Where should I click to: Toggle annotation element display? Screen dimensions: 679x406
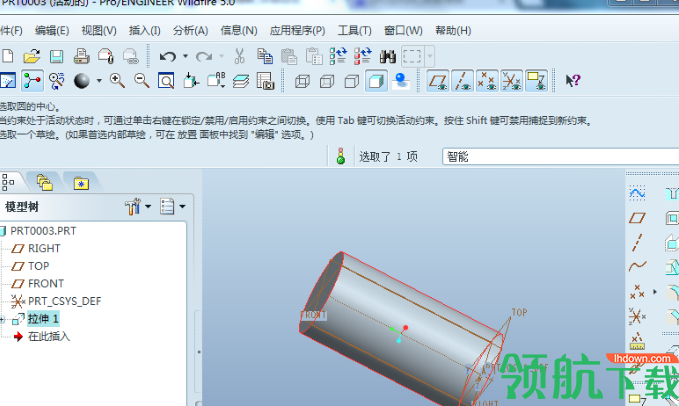(x=537, y=81)
